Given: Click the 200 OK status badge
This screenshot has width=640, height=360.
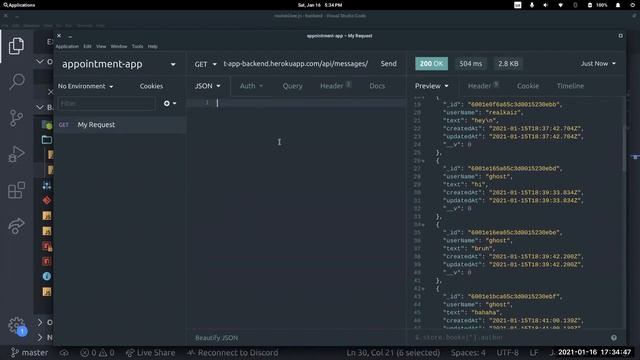Looking at the screenshot, I should tap(431, 64).
